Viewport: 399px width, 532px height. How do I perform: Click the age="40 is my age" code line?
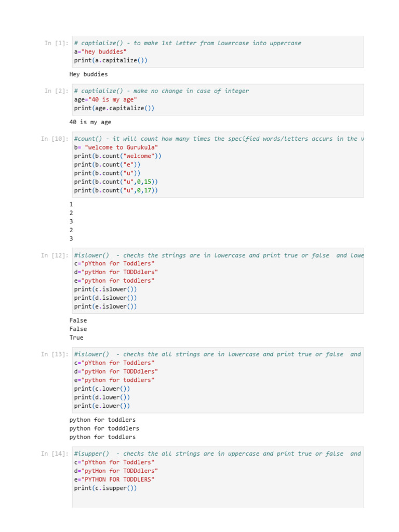pos(105,100)
